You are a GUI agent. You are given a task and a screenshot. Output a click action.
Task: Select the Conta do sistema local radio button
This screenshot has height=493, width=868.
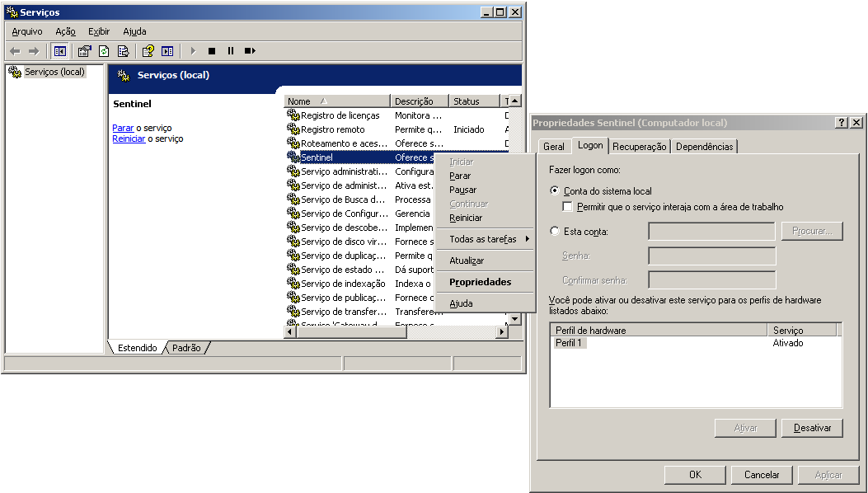[555, 190]
